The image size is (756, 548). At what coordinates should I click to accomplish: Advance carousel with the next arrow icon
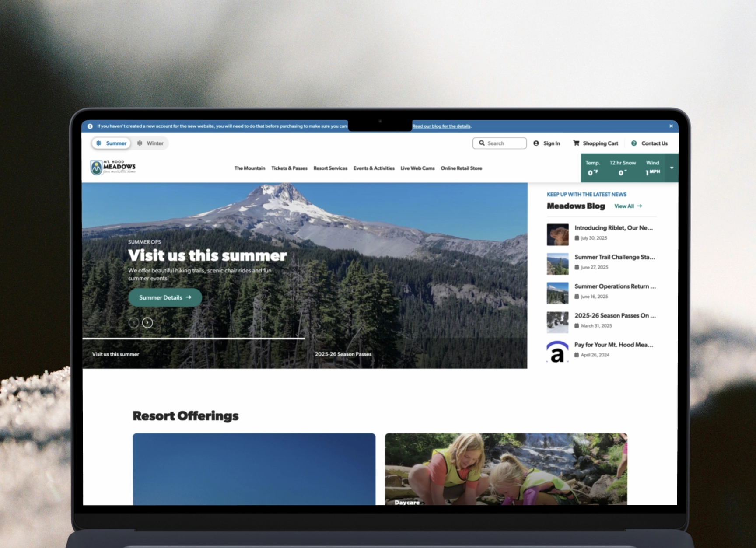point(147,323)
